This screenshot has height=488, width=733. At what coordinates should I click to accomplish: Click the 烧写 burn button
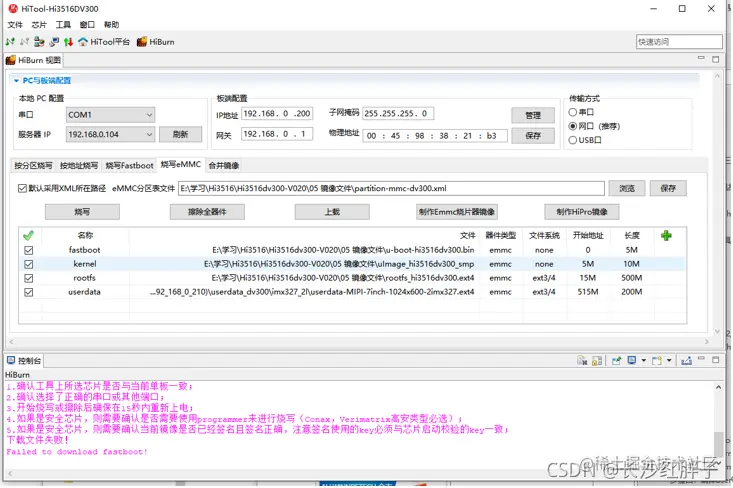click(x=82, y=212)
